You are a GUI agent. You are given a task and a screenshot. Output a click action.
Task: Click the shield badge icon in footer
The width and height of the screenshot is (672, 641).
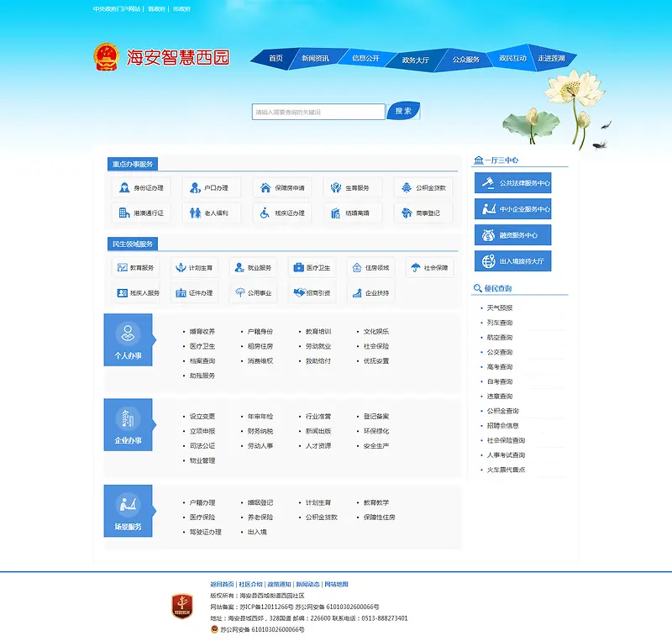click(x=182, y=606)
